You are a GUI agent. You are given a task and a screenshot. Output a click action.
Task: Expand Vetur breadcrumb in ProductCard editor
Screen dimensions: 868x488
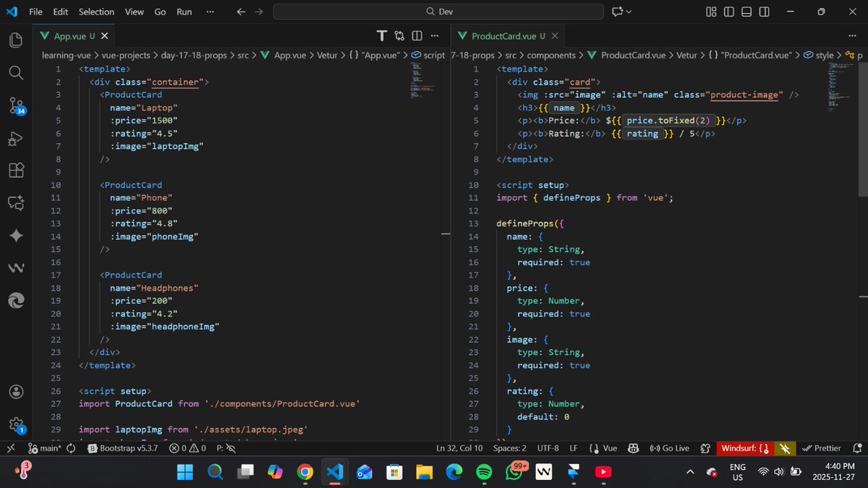pyautogui.click(x=686, y=55)
